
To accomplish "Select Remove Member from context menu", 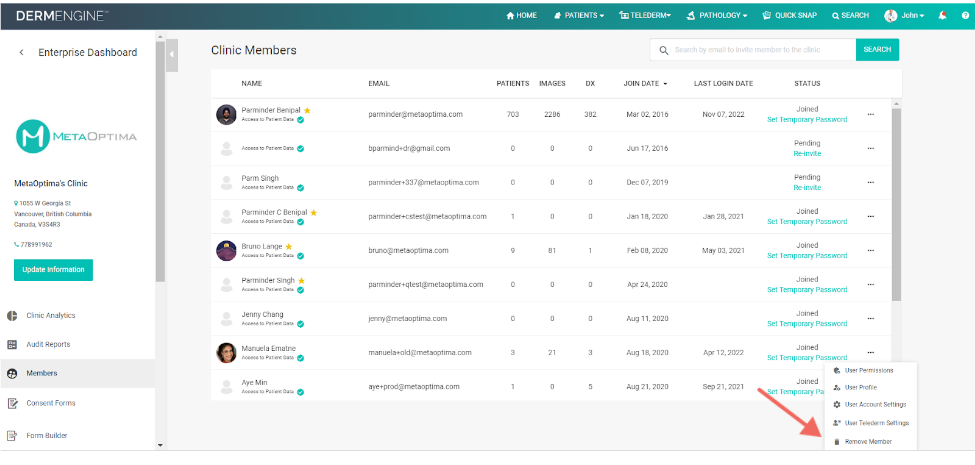I will pos(868,441).
